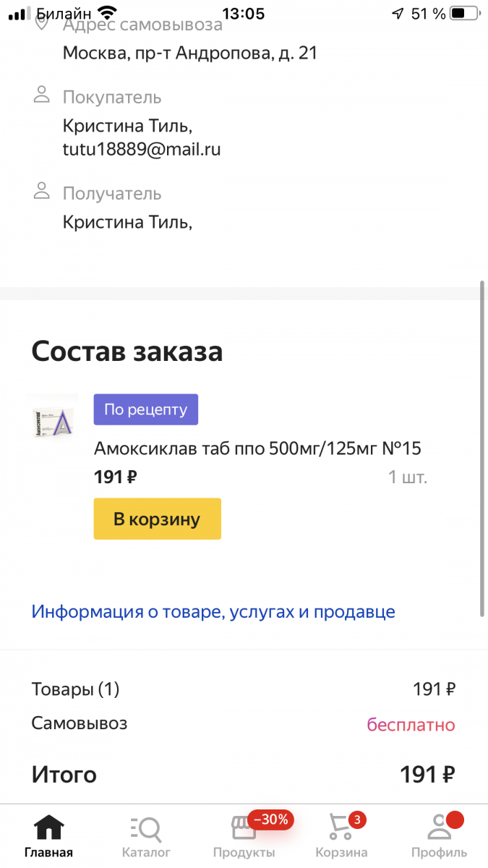Click the vertical scrollbar indicator
The image size is (488, 868).
point(482,448)
